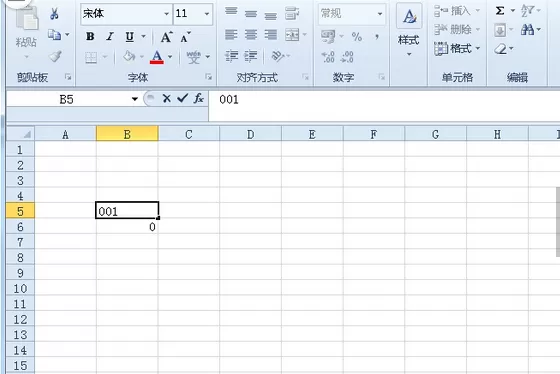Toggle wrap text in cell
The height and width of the screenshot is (374, 560).
tap(292, 14)
